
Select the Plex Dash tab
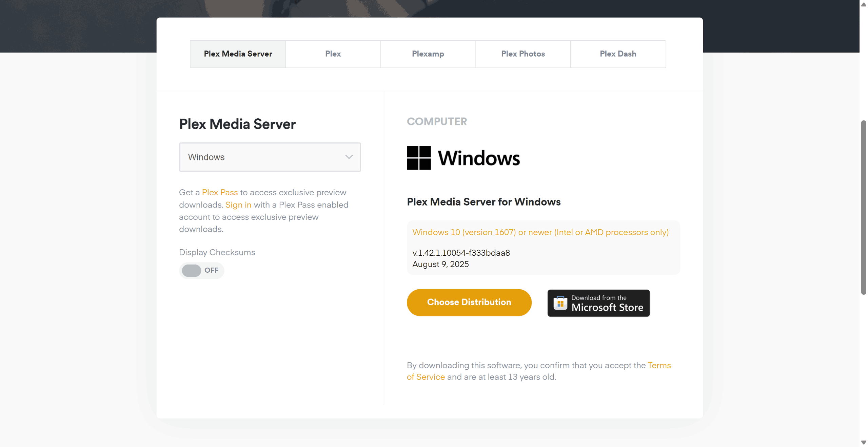coord(618,54)
